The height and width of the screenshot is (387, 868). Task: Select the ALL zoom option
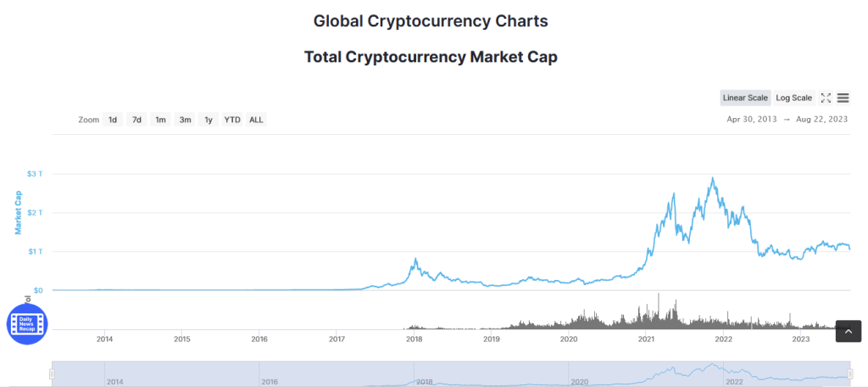tap(256, 119)
